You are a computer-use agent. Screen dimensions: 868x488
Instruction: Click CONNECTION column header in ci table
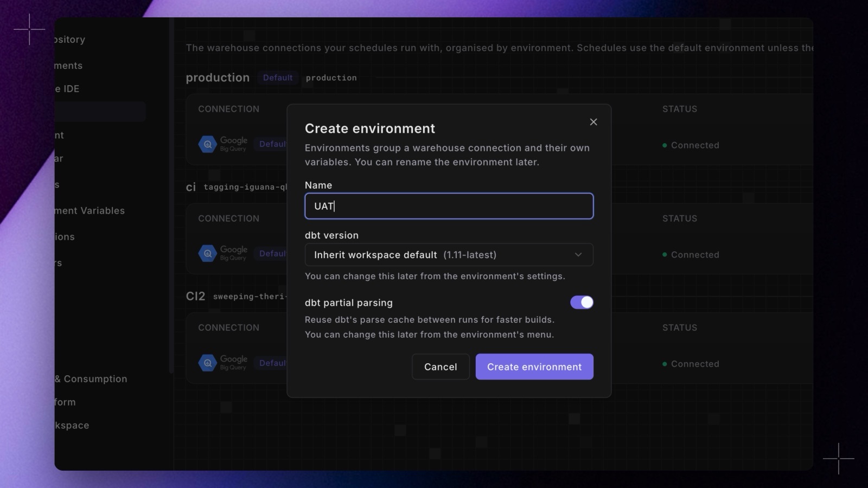(228, 219)
